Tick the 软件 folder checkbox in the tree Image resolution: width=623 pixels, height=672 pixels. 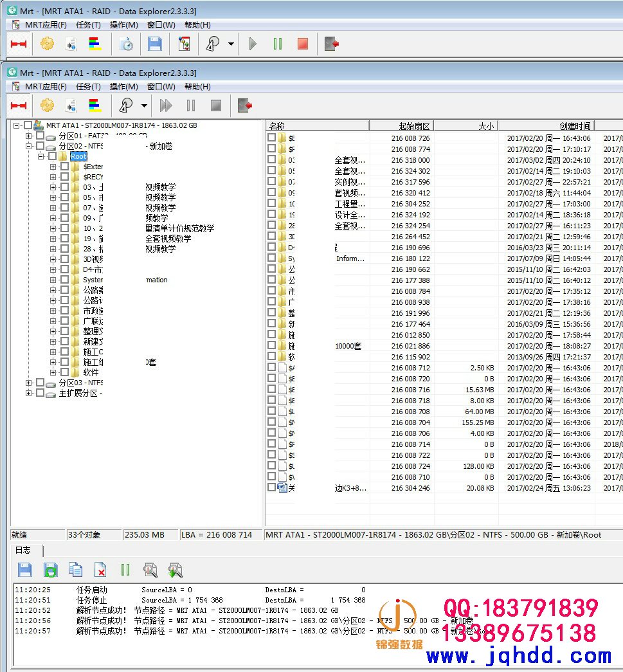tap(64, 372)
